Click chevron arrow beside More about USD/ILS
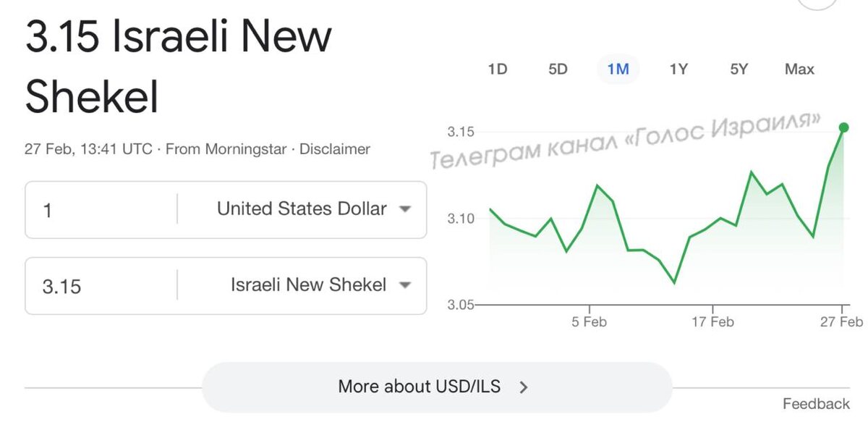The image size is (868, 438). (524, 387)
